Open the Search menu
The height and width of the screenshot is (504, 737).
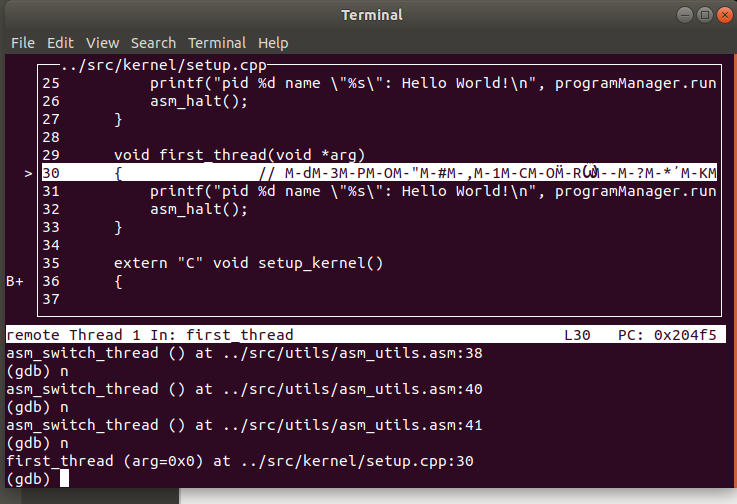coord(153,43)
